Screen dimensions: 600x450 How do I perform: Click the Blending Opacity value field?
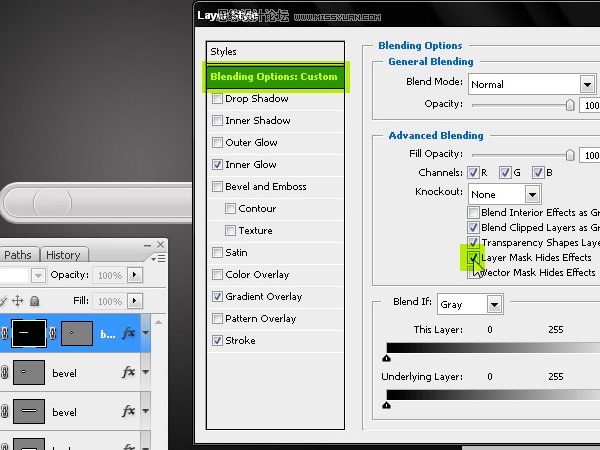click(x=590, y=105)
